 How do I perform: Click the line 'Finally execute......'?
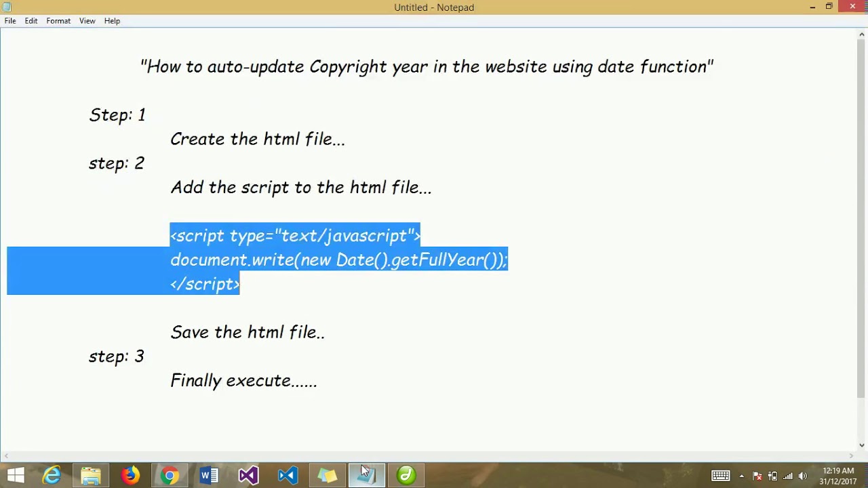coord(243,380)
